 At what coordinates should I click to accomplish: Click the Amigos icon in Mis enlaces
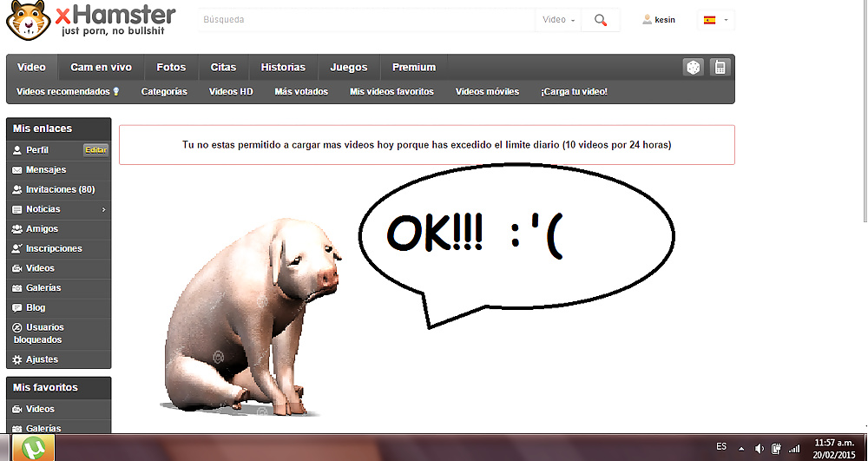[x=17, y=229]
